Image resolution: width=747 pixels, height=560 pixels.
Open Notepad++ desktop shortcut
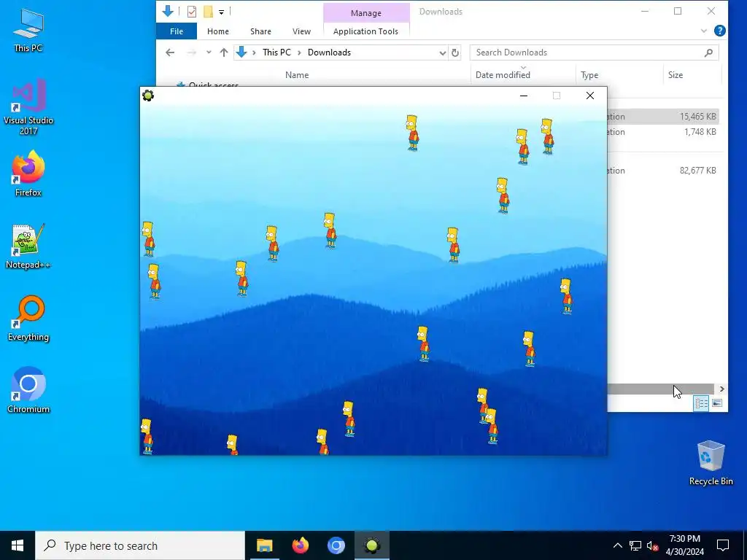pos(28,246)
